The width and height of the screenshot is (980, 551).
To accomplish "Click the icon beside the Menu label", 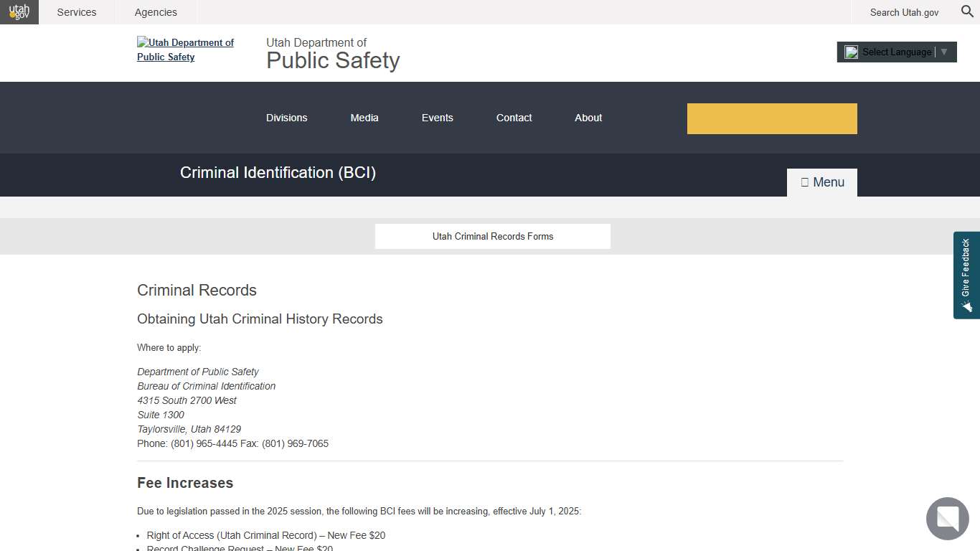I will tap(805, 182).
